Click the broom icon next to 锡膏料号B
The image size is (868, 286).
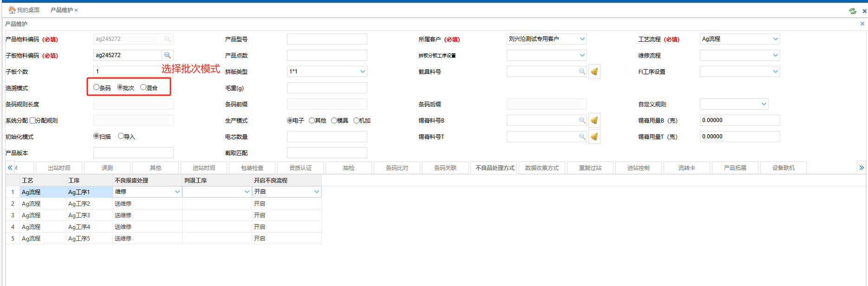[x=594, y=120]
